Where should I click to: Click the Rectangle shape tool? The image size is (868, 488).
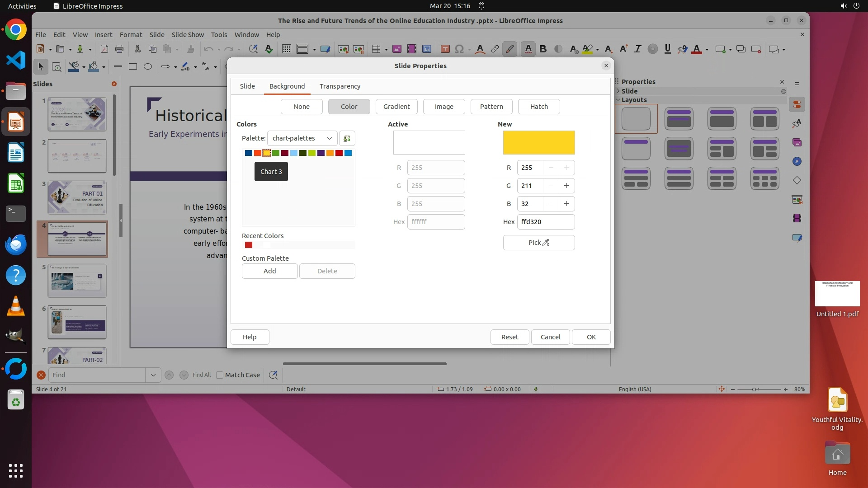click(133, 67)
